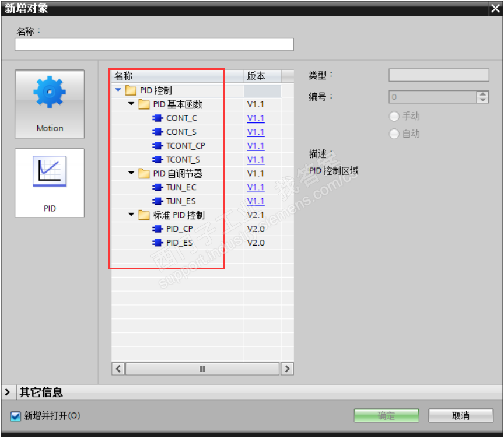Viewport: 504px width, 438px height.
Task: Click the 确定 button
Action: pyautogui.click(x=386, y=415)
